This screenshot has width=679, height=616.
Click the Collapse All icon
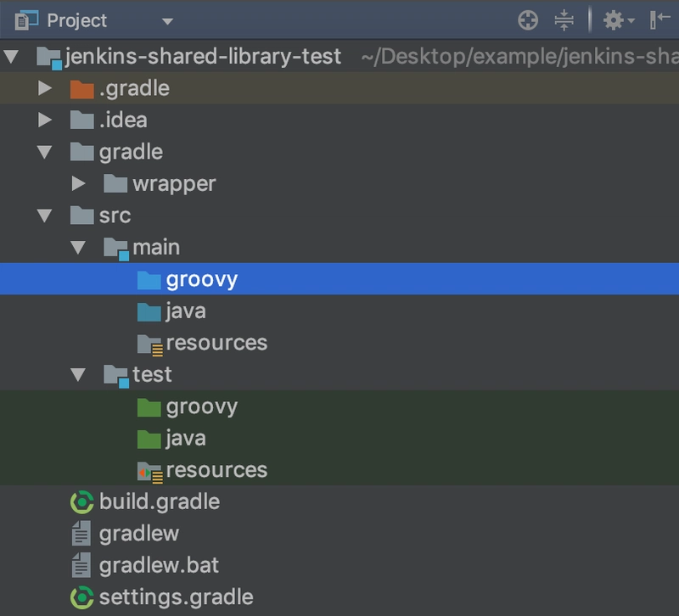click(564, 20)
